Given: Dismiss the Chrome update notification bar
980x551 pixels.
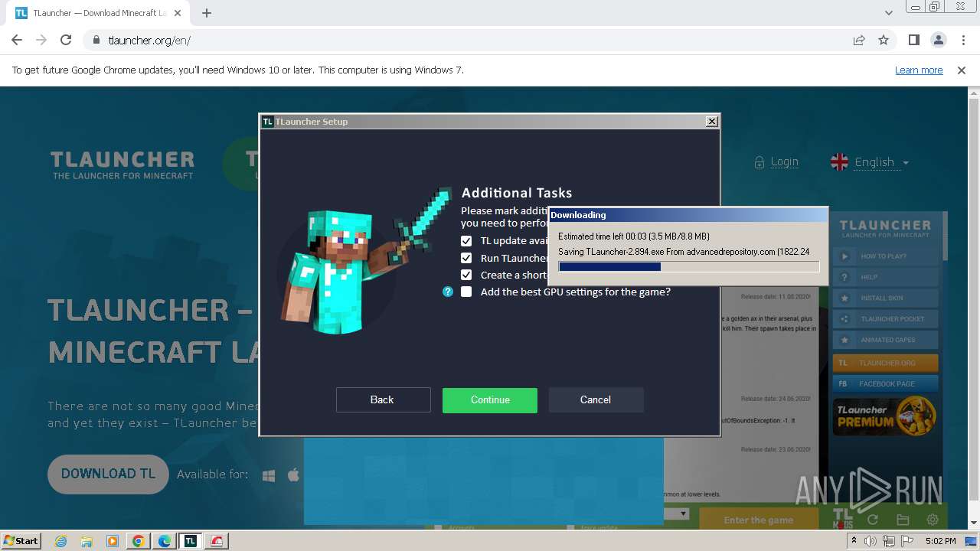Looking at the screenshot, I should coord(962,70).
